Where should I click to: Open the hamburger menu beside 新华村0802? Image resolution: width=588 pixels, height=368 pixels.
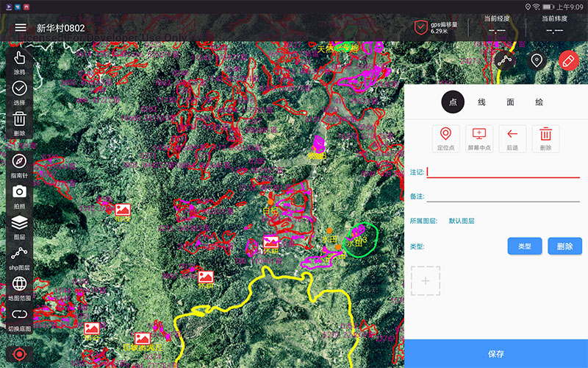click(x=21, y=27)
